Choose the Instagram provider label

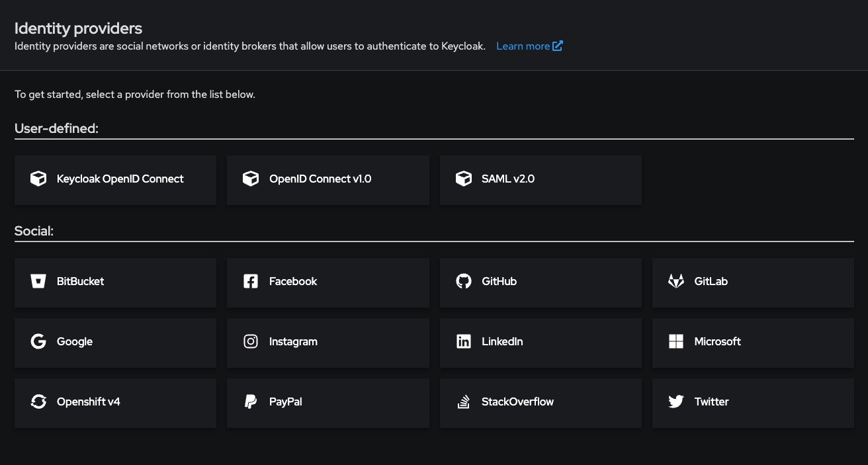tap(293, 341)
